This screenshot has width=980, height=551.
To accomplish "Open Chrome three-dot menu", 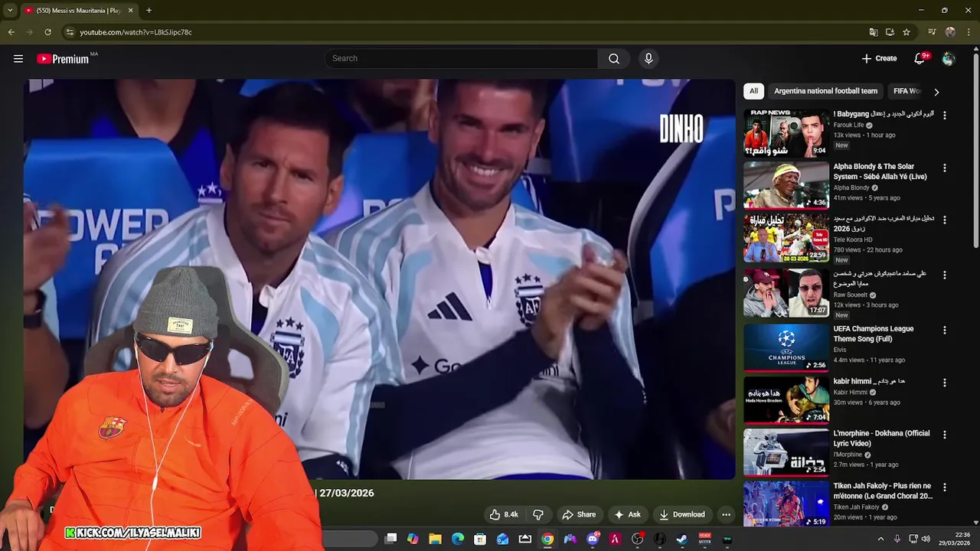I will point(969,32).
